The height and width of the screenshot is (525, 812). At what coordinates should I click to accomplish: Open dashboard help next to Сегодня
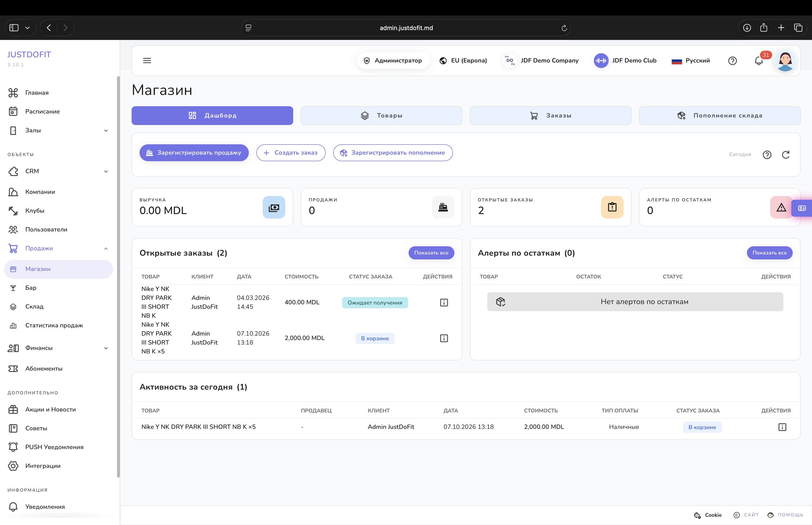pyautogui.click(x=767, y=154)
